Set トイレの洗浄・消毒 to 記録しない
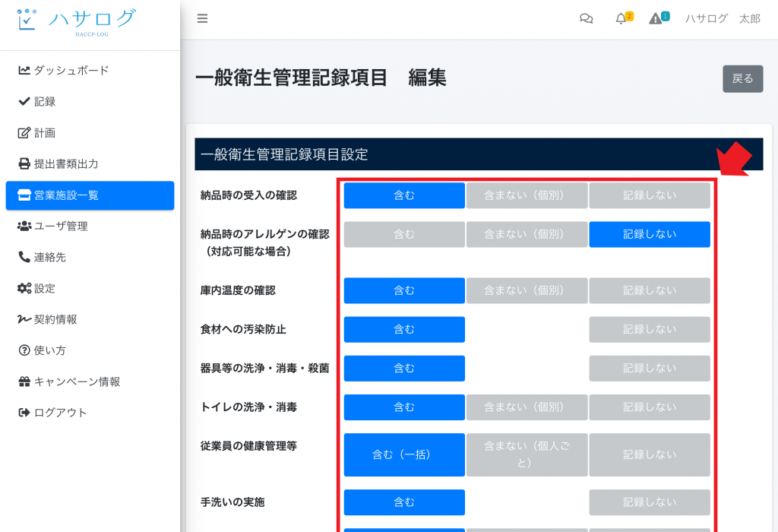 click(x=650, y=407)
